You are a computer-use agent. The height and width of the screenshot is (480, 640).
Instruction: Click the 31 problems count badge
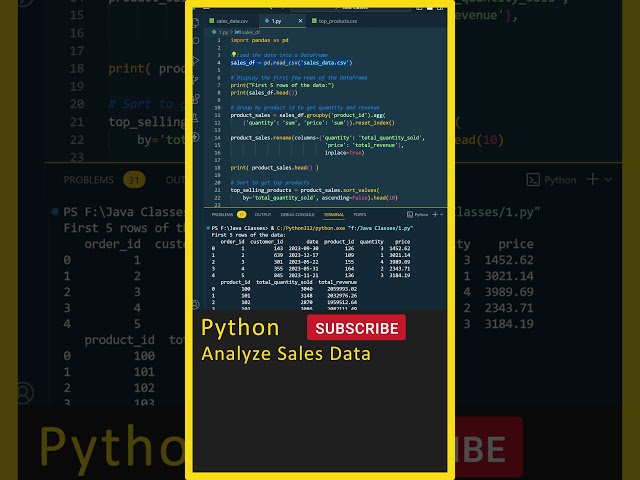click(241, 214)
